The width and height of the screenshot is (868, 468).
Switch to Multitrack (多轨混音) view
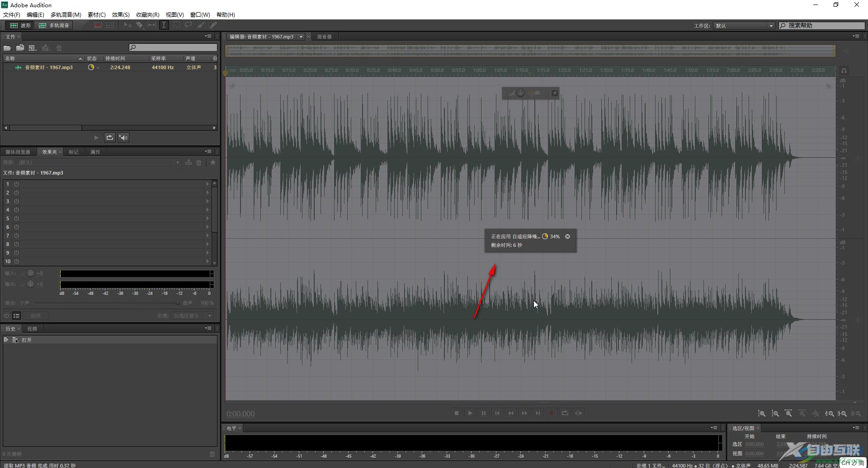54,25
